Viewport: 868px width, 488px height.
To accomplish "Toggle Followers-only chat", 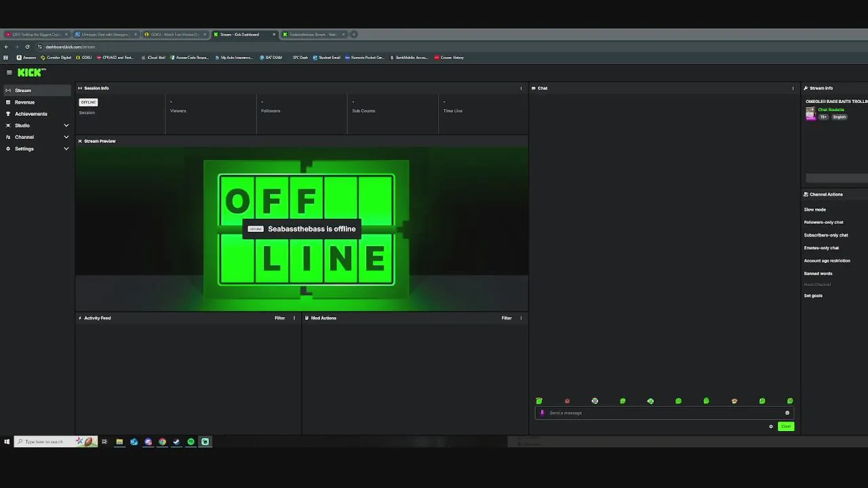I will [x=823, y=222].
